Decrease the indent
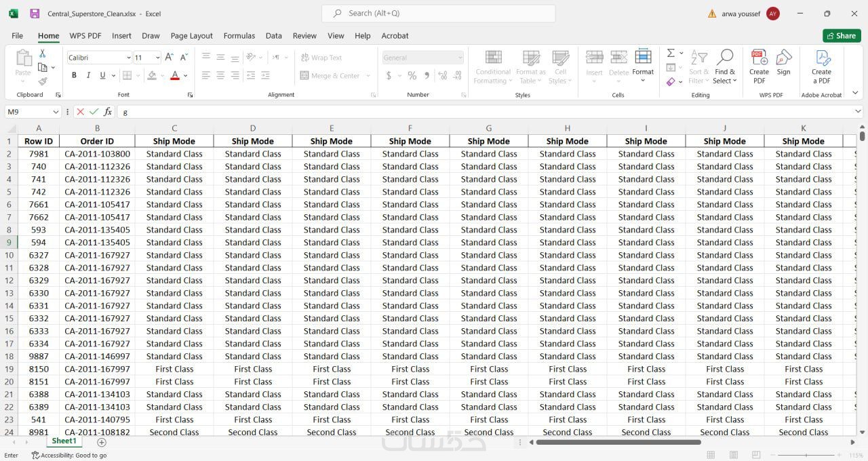The width and height of the screenshot is (868, 461). (251, 76)
